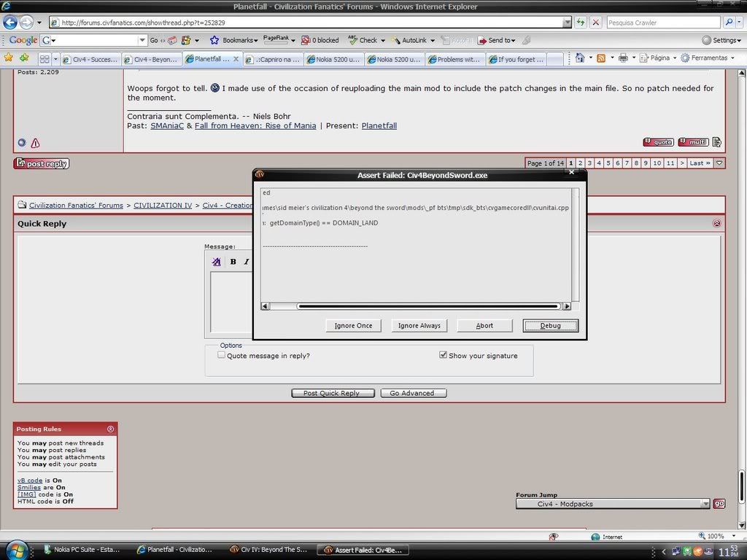
Task: Toggle Bold formatting in the editor
Action: coord(233,262)
